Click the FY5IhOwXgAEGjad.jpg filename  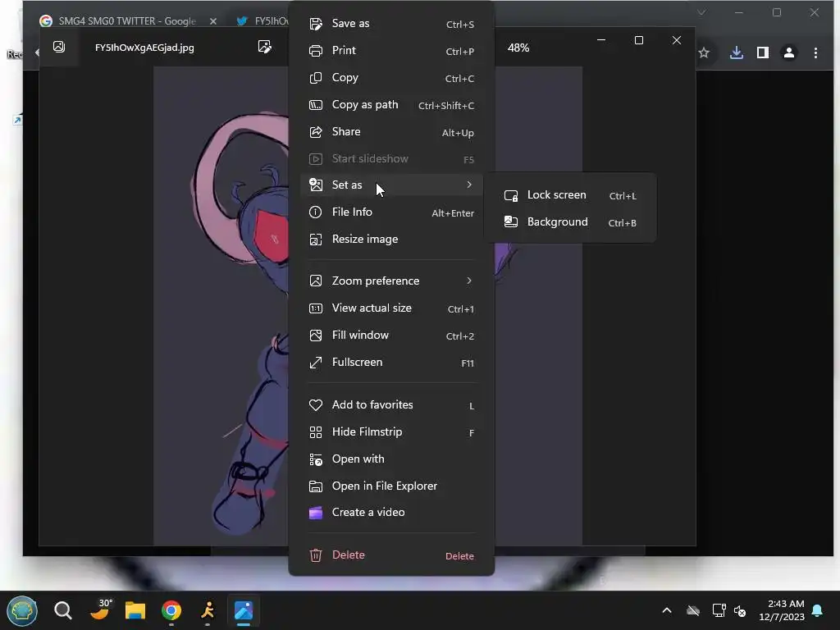[144, 48]
